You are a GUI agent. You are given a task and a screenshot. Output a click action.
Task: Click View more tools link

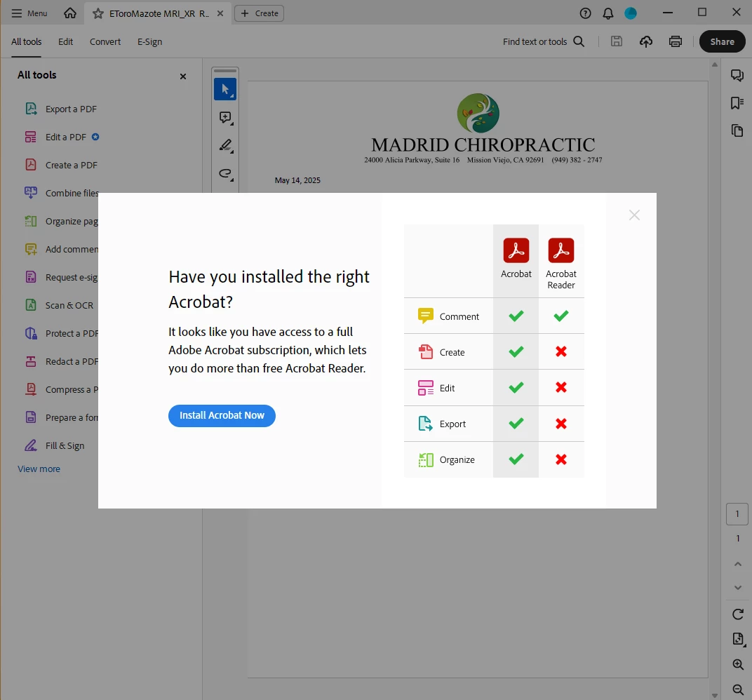(x=39, y=469)
